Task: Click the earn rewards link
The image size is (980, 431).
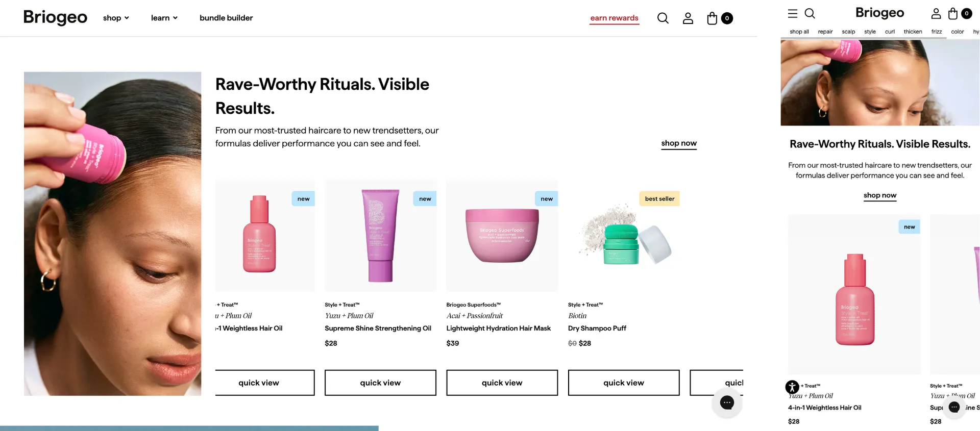Action: (x=614, y=18)
